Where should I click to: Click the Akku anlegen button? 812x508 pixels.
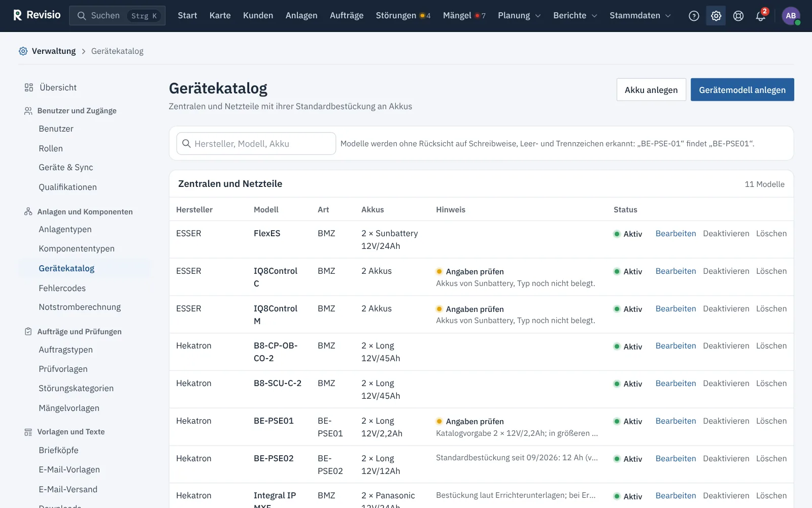651,90
